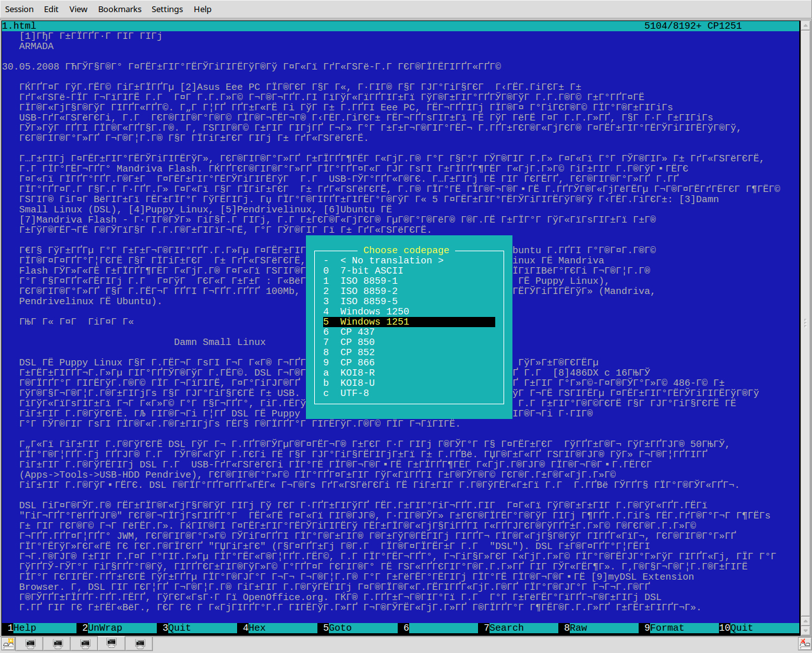
Task: Choose CP 437 codepage
Action: pos(409,332)
